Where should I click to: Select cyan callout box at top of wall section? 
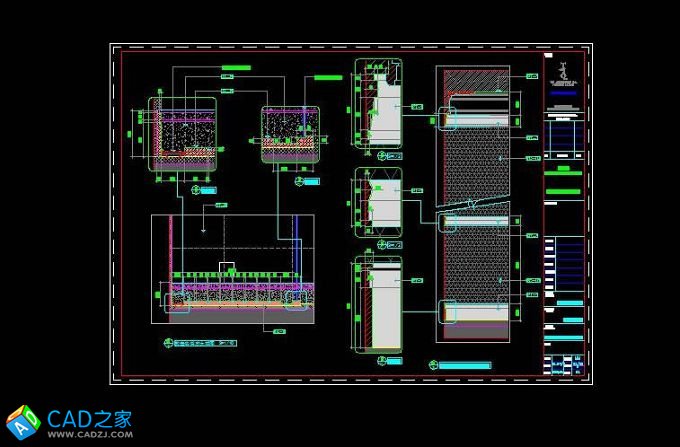(448, 118)
